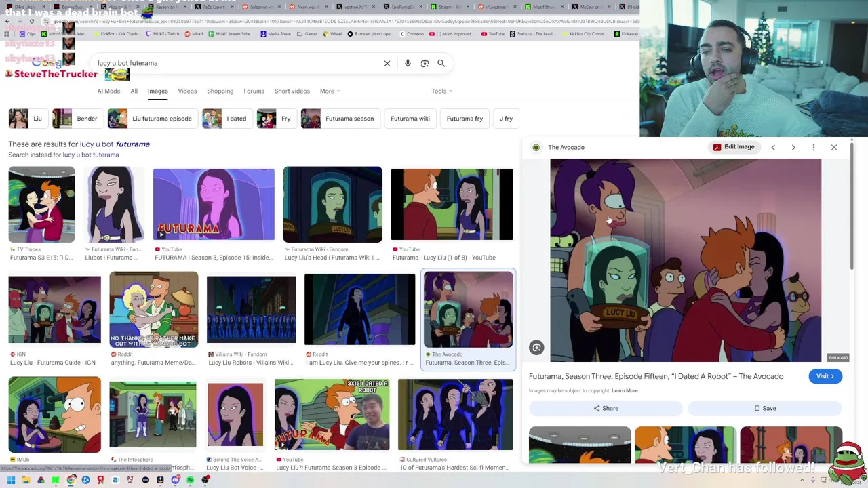This screenshot has width=868, height=488.
Task: Switch to the AI Mode tab
Action: pos(108,91)
